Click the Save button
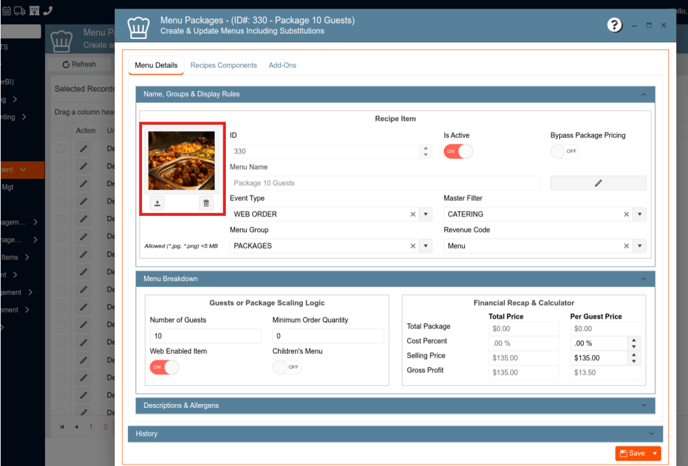 (x=632, y=453)
